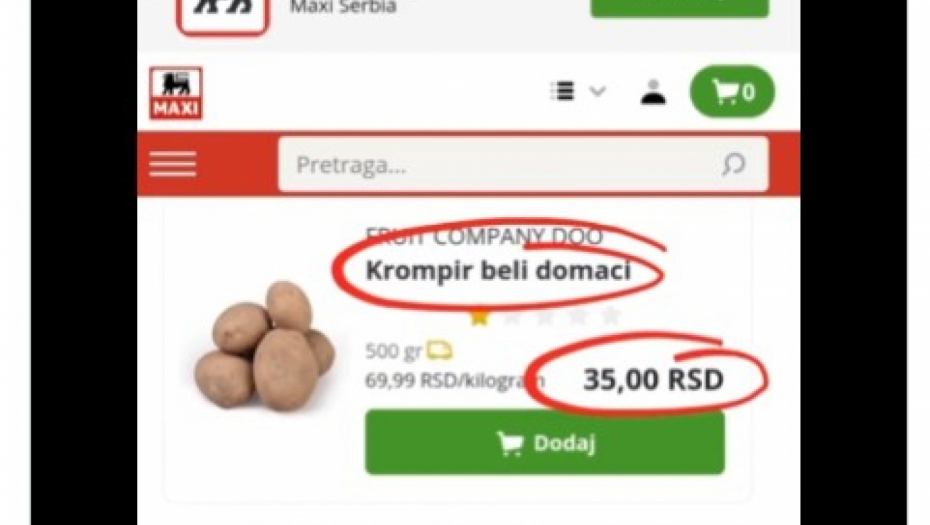This screenshot has height=525, width=930.
Task: Click the 35,00 RSD price
Action: [653, 380]
